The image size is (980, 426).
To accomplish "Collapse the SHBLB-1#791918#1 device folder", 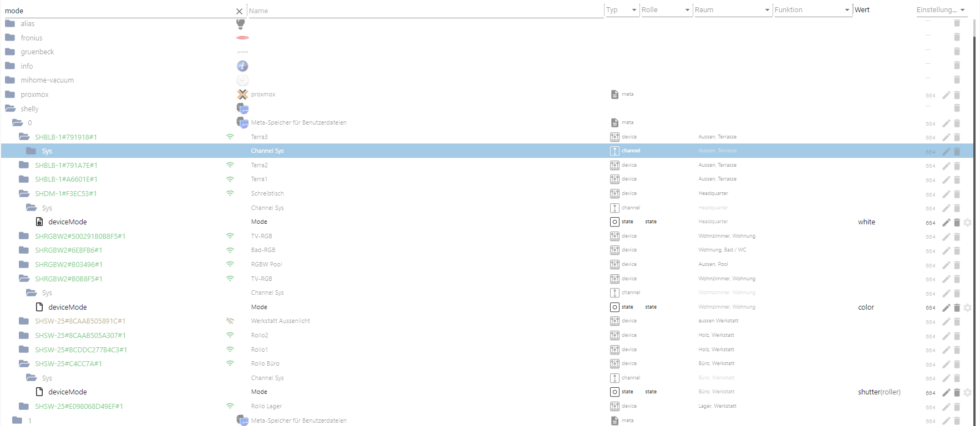I will pos(24,137).
